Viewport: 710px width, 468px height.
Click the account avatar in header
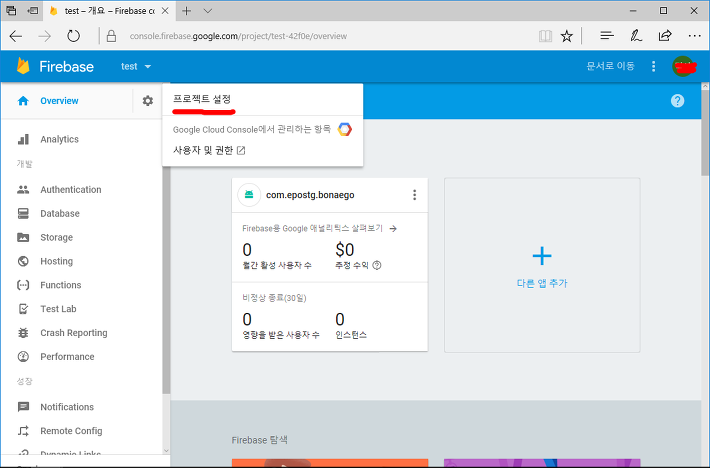(x=683, y=67)
